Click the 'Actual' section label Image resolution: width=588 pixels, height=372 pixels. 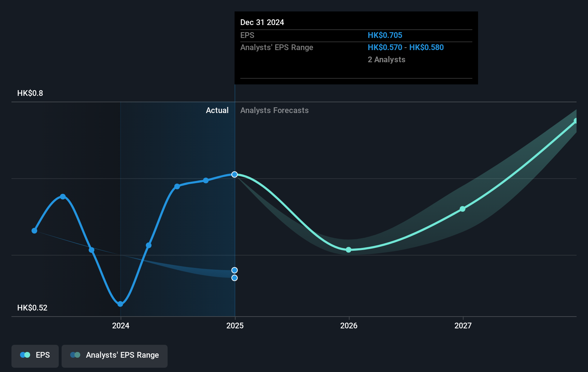(x=217, y=111)
